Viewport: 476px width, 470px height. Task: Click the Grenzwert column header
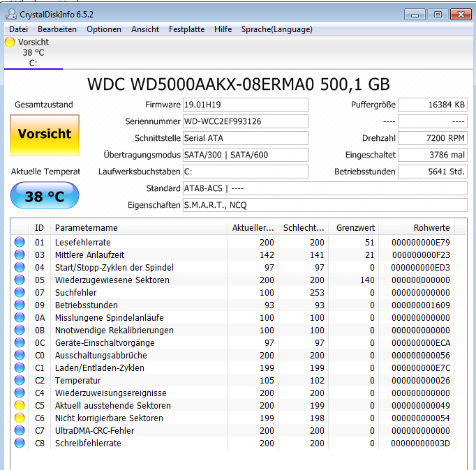tap(354, 228)
